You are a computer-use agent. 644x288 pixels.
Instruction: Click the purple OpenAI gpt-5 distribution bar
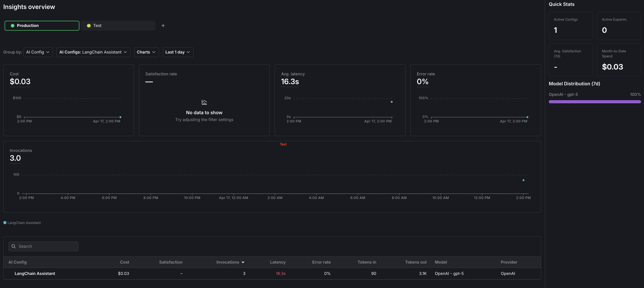(x=595, y=102)
